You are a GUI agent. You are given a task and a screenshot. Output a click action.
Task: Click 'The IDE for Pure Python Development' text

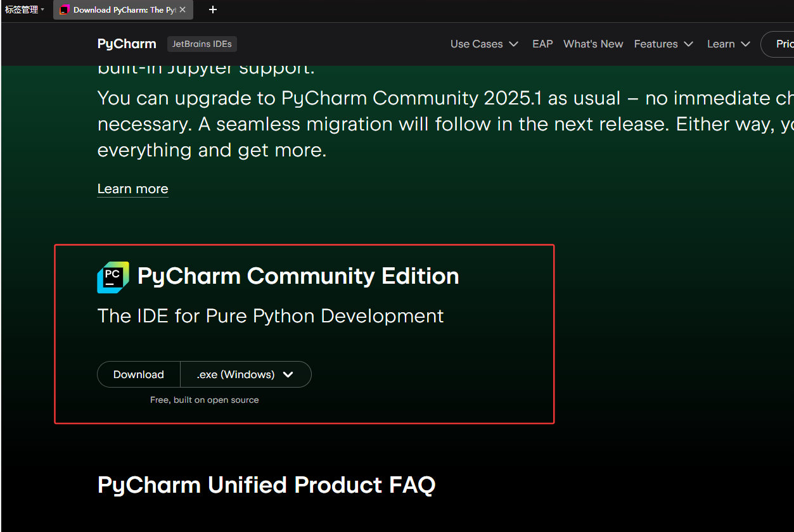coord(271,315)
